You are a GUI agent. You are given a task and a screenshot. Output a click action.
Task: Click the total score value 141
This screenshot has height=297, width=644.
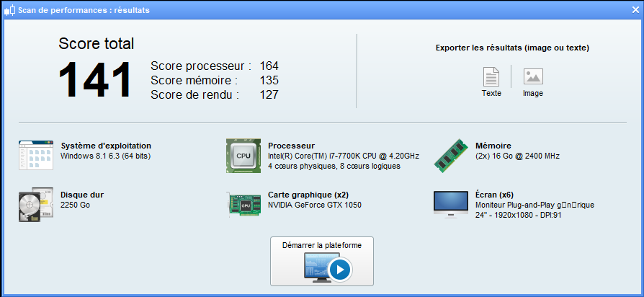point(95,79)
